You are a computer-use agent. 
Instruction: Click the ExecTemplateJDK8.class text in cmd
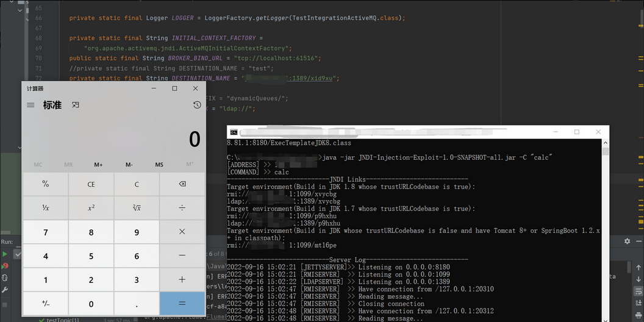point(311,143)
